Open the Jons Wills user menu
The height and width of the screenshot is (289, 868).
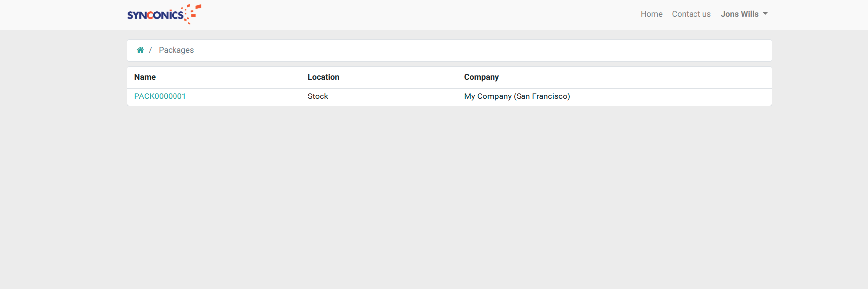coord(740,14)
